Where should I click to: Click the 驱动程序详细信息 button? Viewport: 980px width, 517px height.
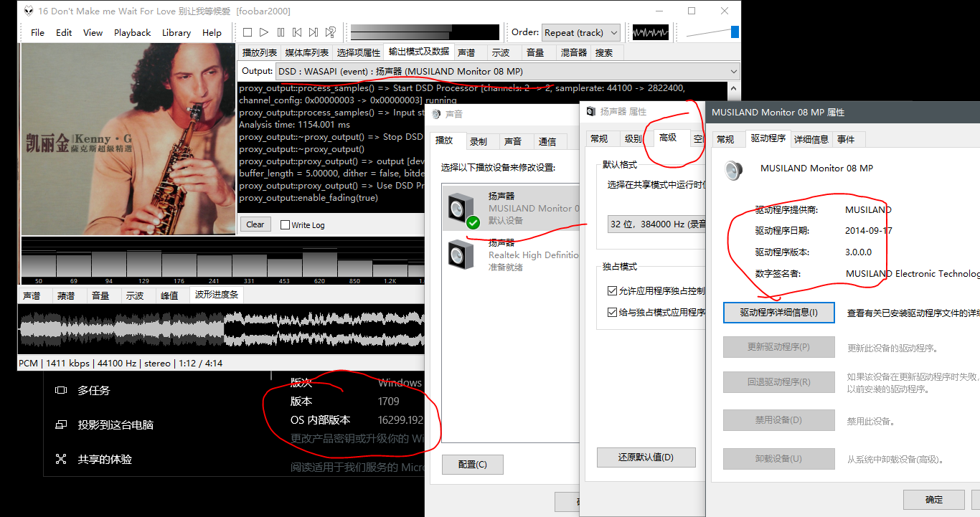pos(778,313)
